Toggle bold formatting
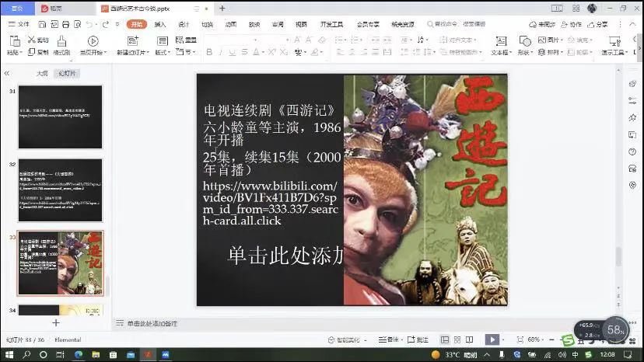Viewport: 644px width, 362px height. (209, 52)
